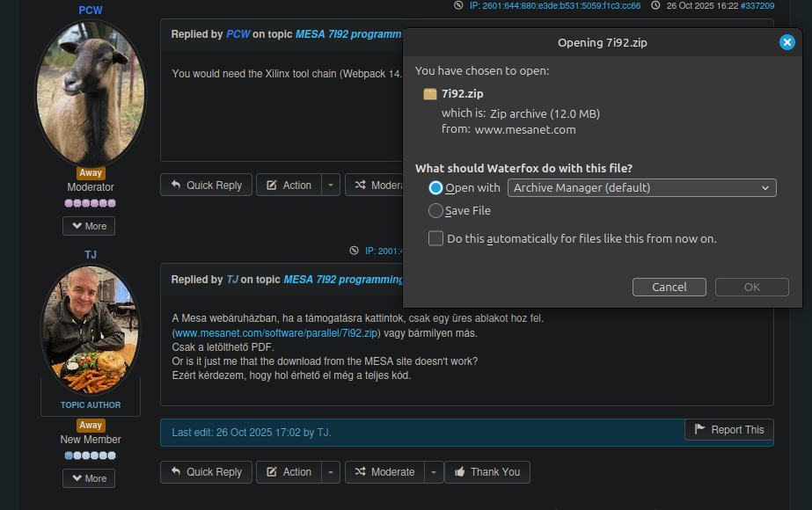The height and width of the screenshot is (510, 812).
Task: Open Moderate dropdown arrow in TJ's post
Action: (435, 472)
